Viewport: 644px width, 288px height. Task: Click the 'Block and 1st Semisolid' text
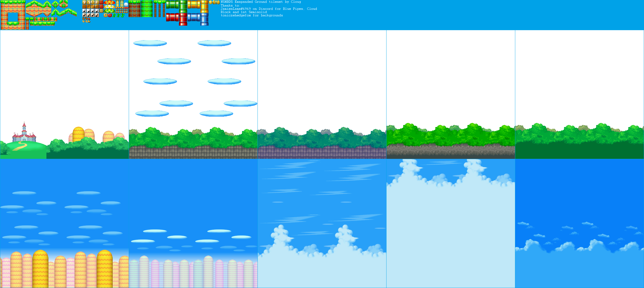(x=244, y=12)
